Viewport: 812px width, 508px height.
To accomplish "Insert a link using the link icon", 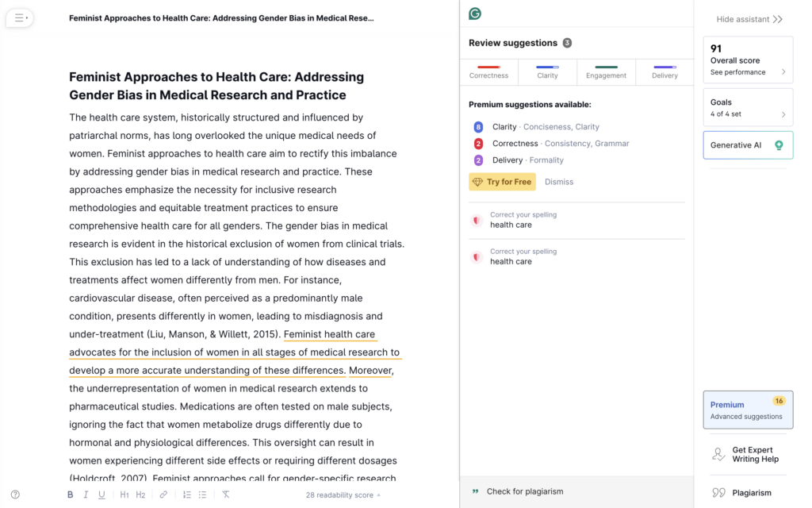I will (163, 495).
